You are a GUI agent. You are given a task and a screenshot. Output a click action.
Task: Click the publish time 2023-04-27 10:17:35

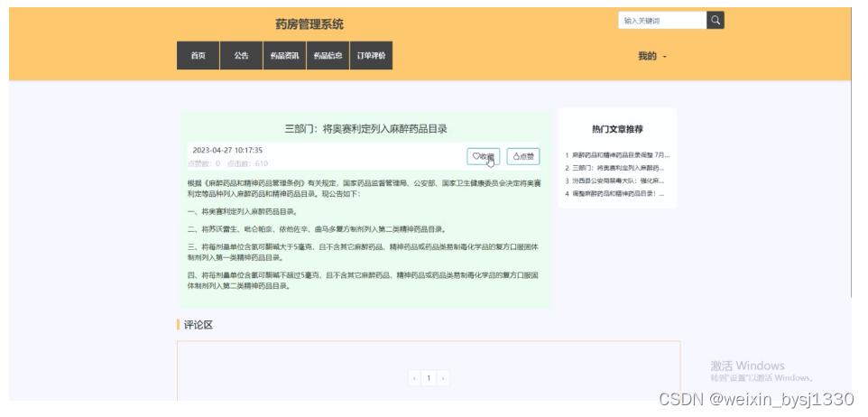click(227, 150)
